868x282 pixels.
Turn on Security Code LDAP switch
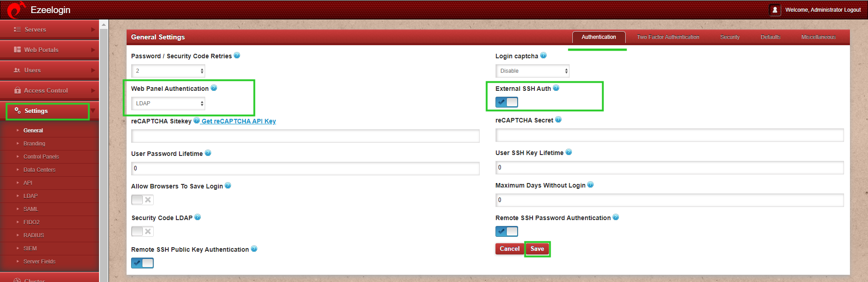142,231
